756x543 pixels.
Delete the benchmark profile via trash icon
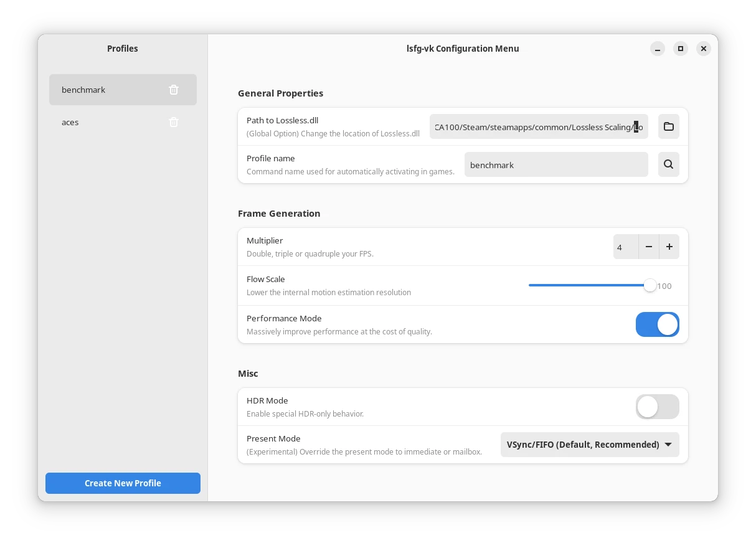point(174,90)
